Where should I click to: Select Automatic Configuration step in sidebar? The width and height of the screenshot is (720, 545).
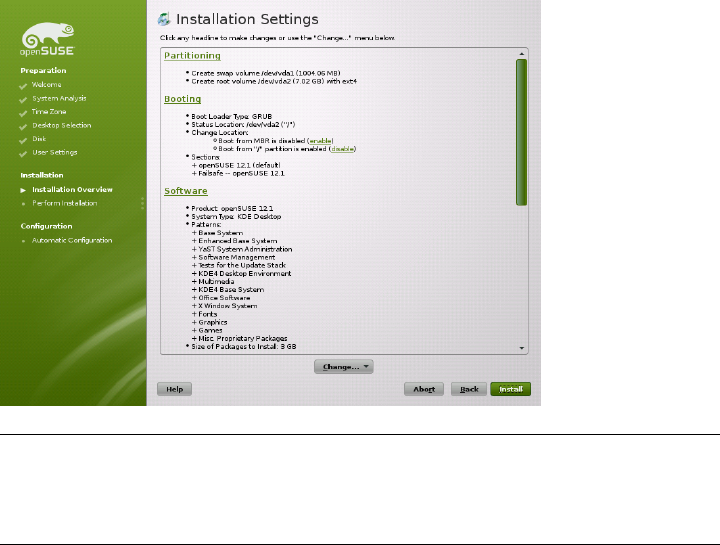(72, 241)
